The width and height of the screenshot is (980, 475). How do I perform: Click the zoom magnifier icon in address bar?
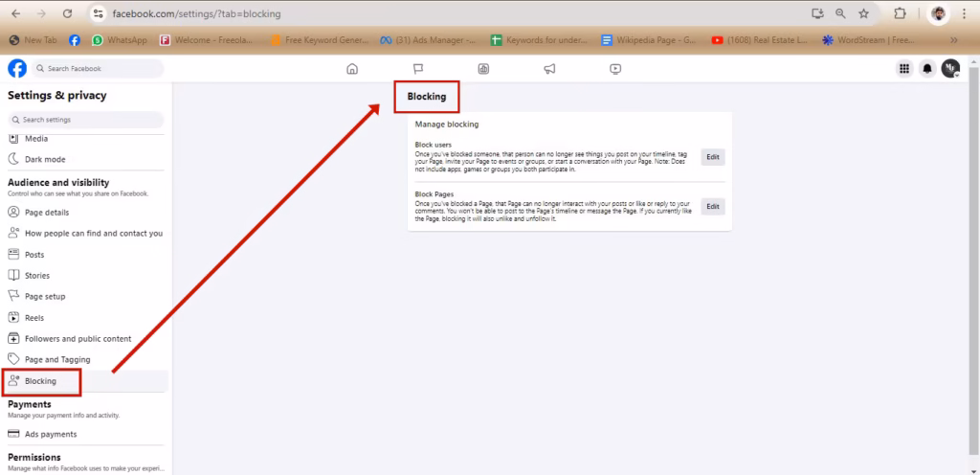(x=840, y=13)
